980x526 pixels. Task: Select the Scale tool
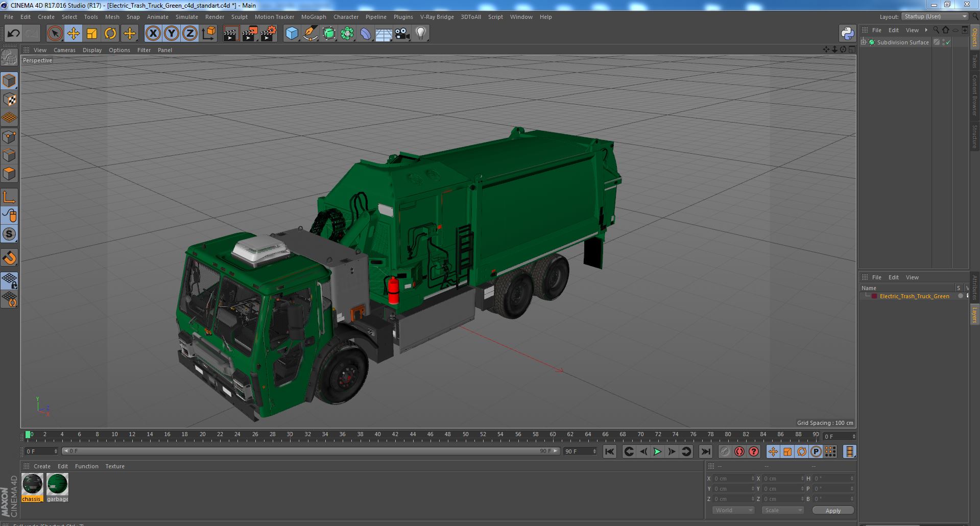pos(92,34)
